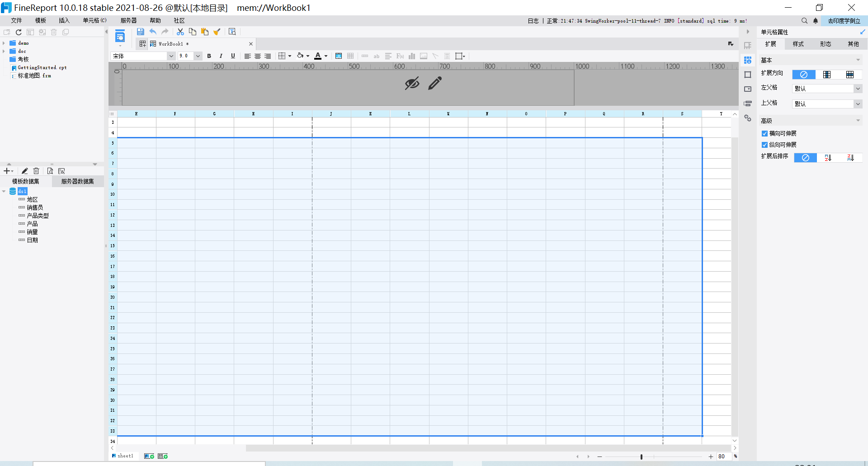Viewport: 868px width, 466px height.
Task: Set post-expansion sort to ascending A-Z
Action: 828,158
